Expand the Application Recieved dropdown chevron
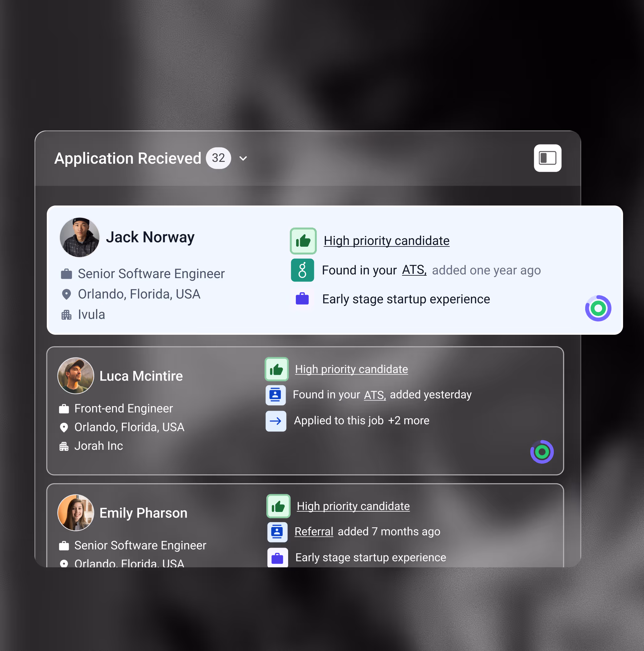 (243, 158)
